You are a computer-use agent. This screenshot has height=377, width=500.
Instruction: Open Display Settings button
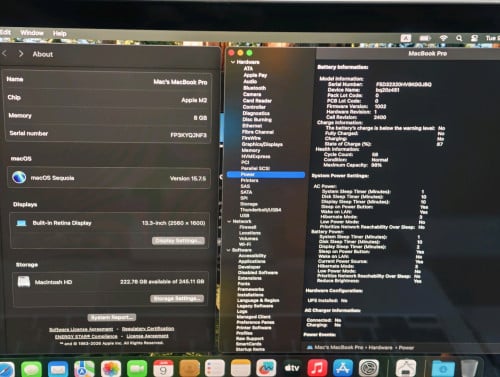click(x=178, y=241)
